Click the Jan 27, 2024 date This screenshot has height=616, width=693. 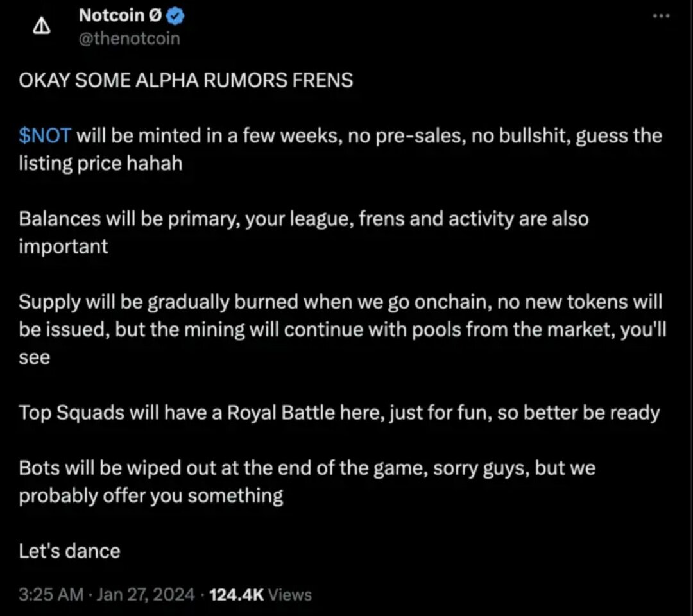pyautogui.click(x=148, y=595)
